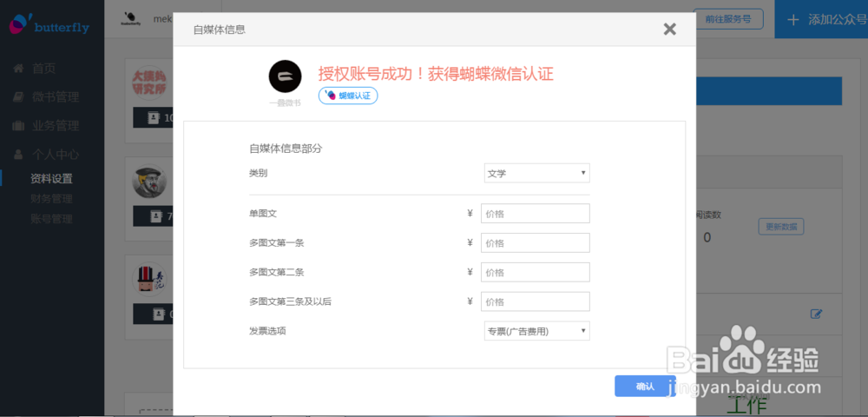Open the 类别 dropdown showing 文学
Screen dimensions: 868x417
point(537,173)
